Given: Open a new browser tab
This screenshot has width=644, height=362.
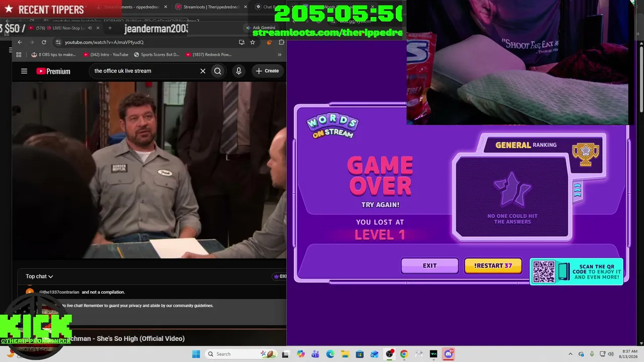Looking at the screenshot, I should tap(110, 28).
